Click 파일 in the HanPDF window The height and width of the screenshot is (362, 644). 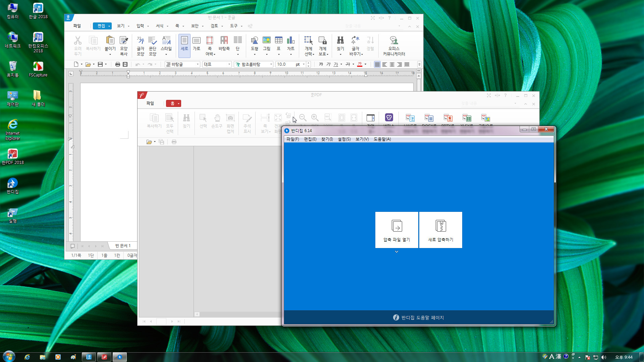[x=150, y=103]
